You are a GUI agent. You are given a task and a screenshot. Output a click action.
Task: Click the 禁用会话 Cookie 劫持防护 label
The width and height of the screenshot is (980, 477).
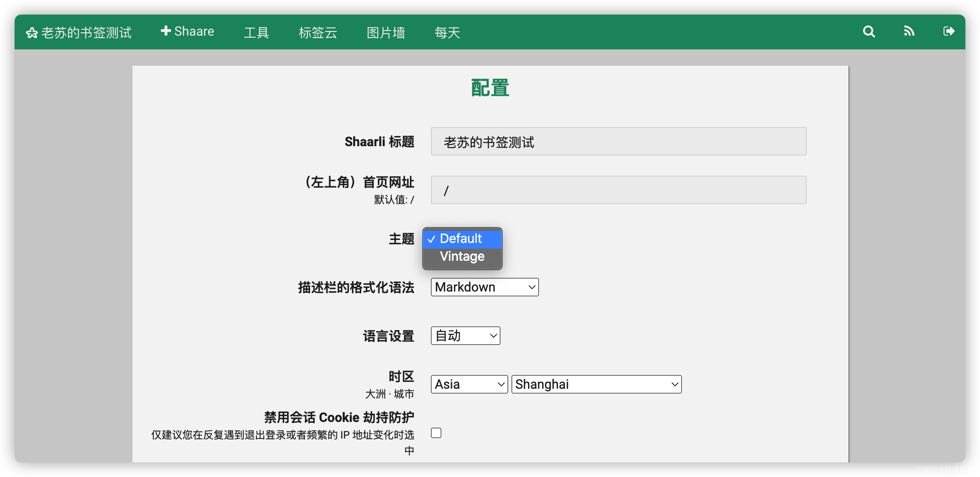(339, 417)
